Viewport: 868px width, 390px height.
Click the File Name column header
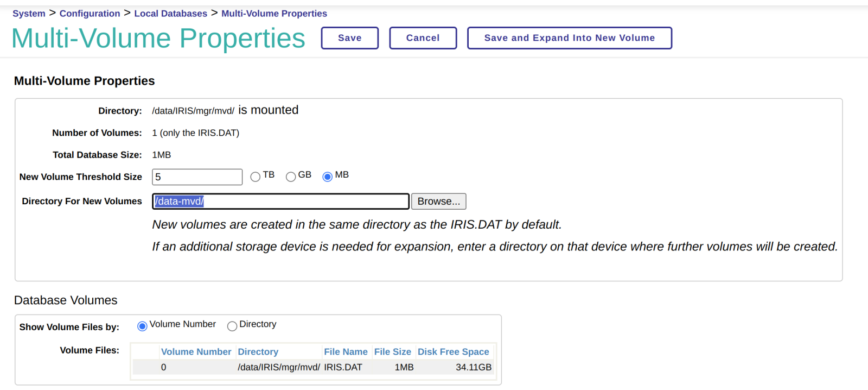point(346,352)
